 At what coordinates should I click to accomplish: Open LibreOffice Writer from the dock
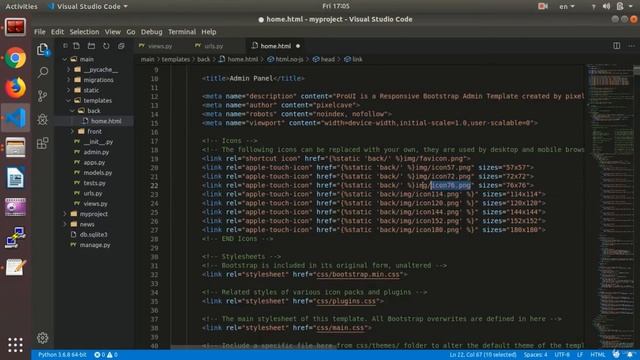tap(16, 178)
